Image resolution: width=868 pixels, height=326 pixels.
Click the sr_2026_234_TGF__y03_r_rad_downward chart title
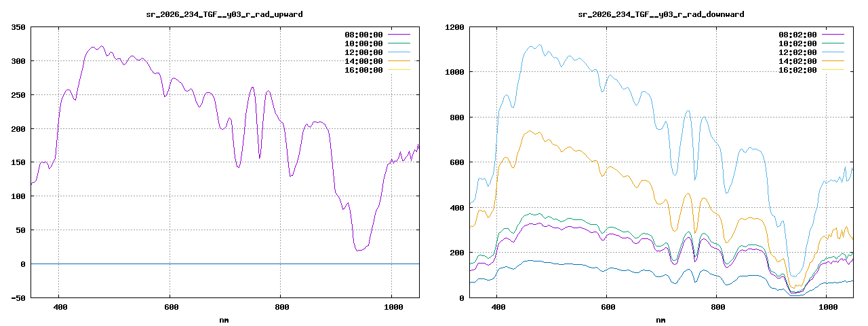coord(660,14)
